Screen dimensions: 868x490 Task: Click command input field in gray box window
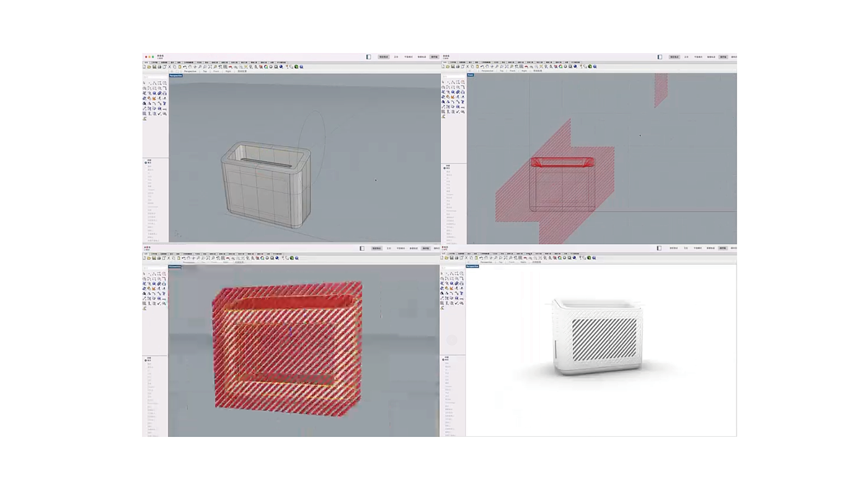coord(155,77)
